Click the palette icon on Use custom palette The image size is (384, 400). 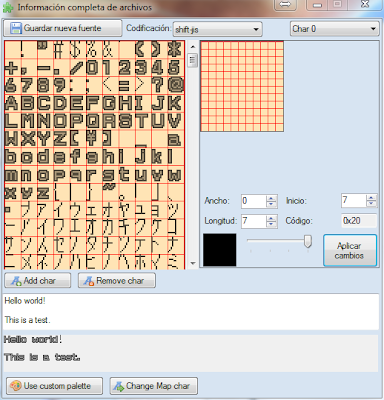(15, 386)
